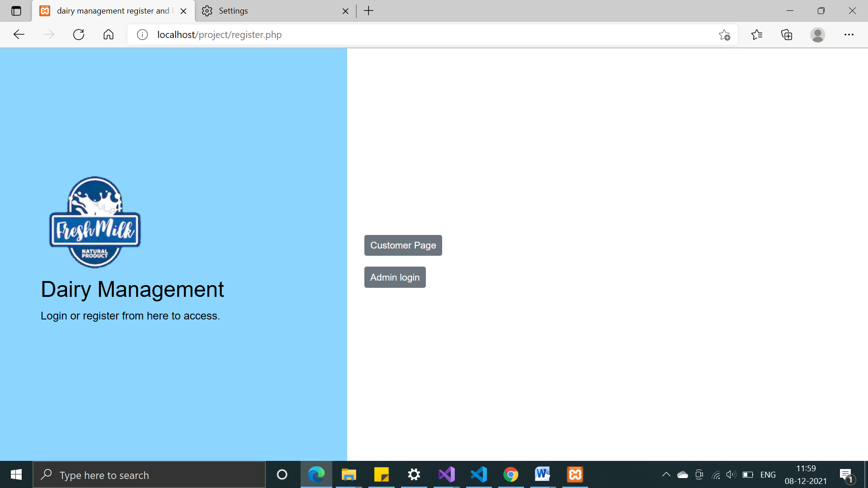Reload the register.php page

click(x=79, y=34)
